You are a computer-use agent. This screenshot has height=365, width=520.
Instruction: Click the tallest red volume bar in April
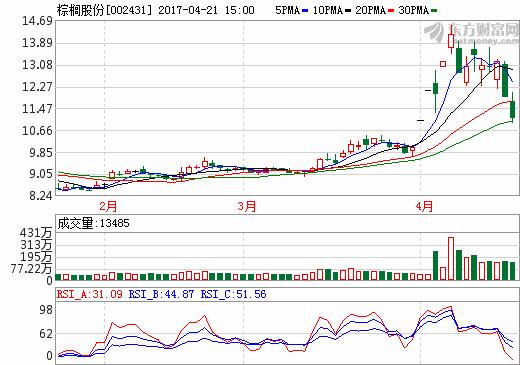pos(451,258)
